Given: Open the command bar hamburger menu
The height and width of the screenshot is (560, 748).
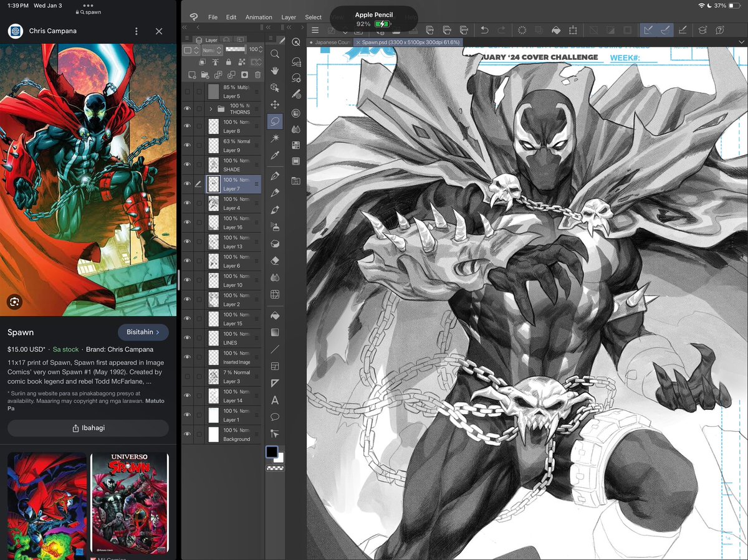Looking at the screenshot, I should pos(315,30).
